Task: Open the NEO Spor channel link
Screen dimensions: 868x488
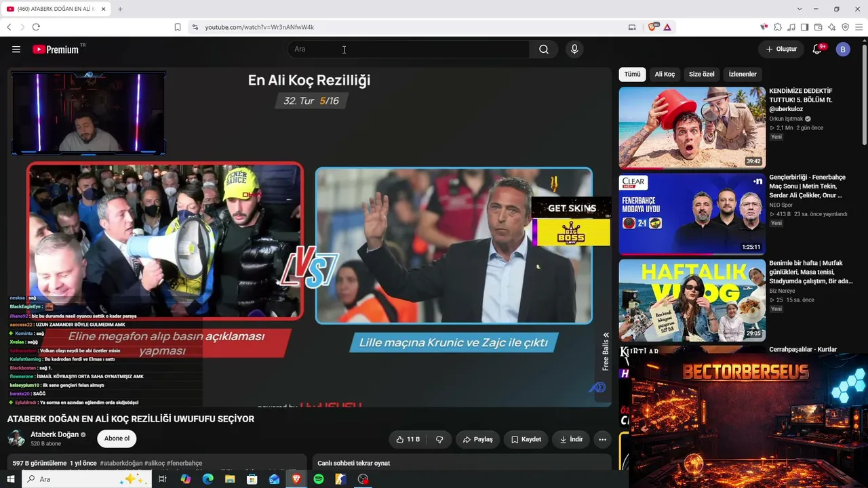Action: point(781,205)
